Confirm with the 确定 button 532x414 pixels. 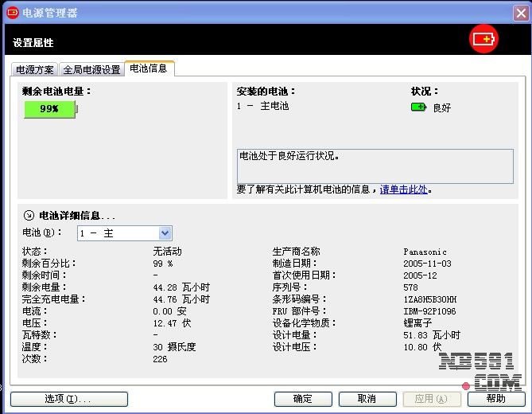tap(303, 399)
